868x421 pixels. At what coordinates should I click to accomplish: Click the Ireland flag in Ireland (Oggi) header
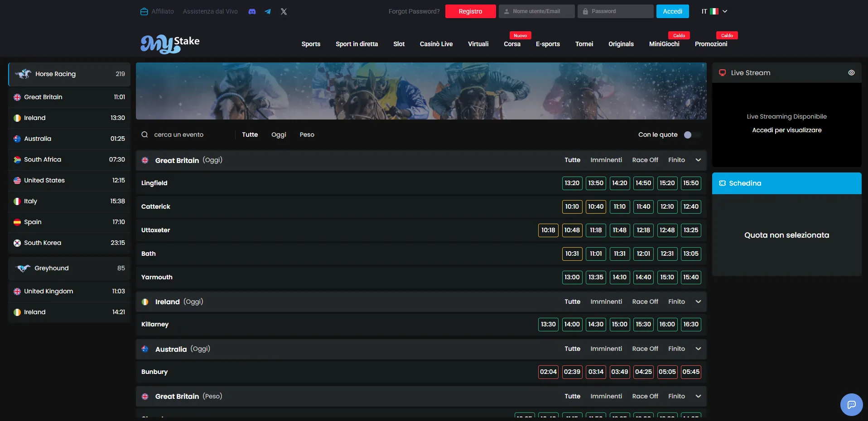click(x=145, y=302)
